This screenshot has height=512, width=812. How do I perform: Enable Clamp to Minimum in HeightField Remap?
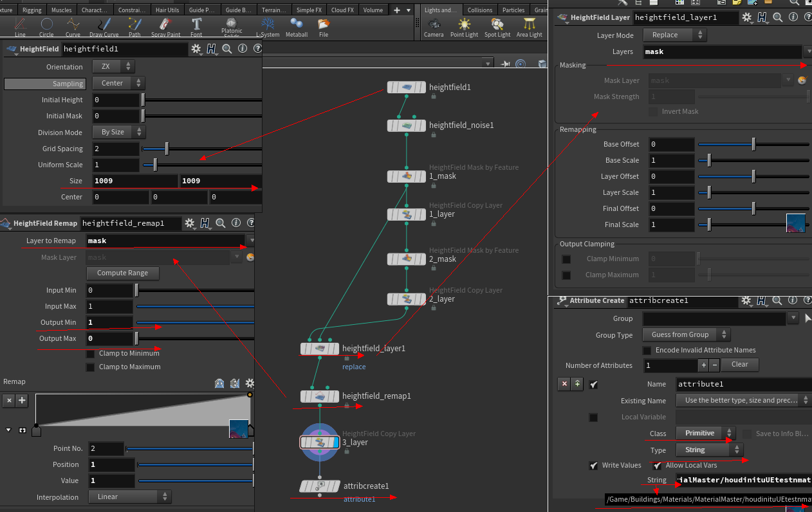89,352
